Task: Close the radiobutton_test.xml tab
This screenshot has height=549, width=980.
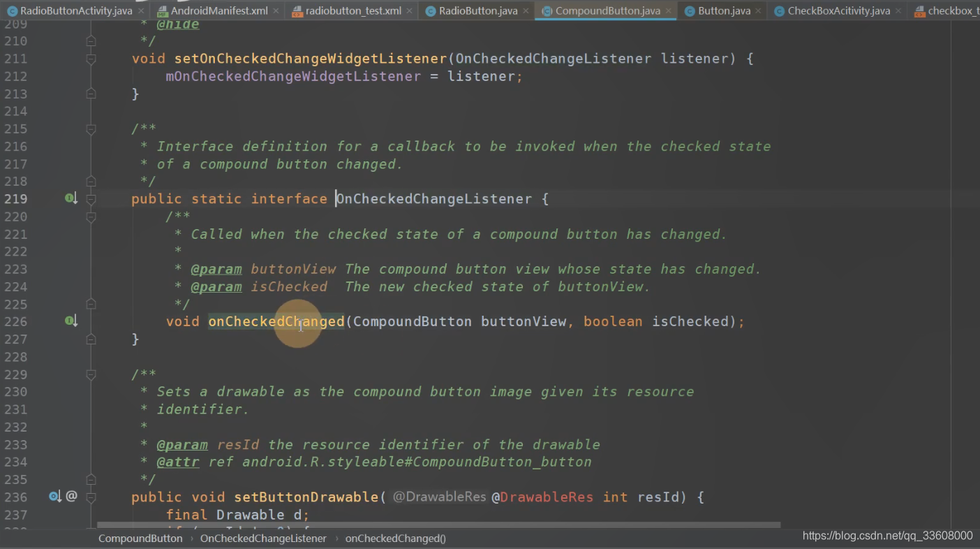Action: pyautogui.click(x=408, y=11)
